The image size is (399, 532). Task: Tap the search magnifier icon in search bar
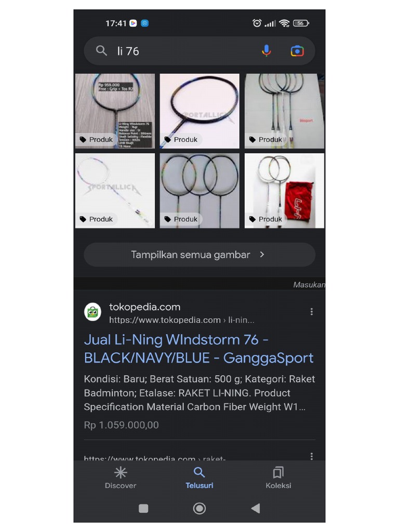[x=101, y=51]
